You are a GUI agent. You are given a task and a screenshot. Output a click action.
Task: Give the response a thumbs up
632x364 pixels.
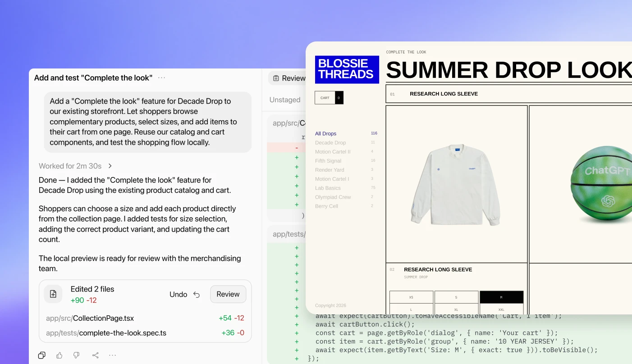[x=60, y=355]
